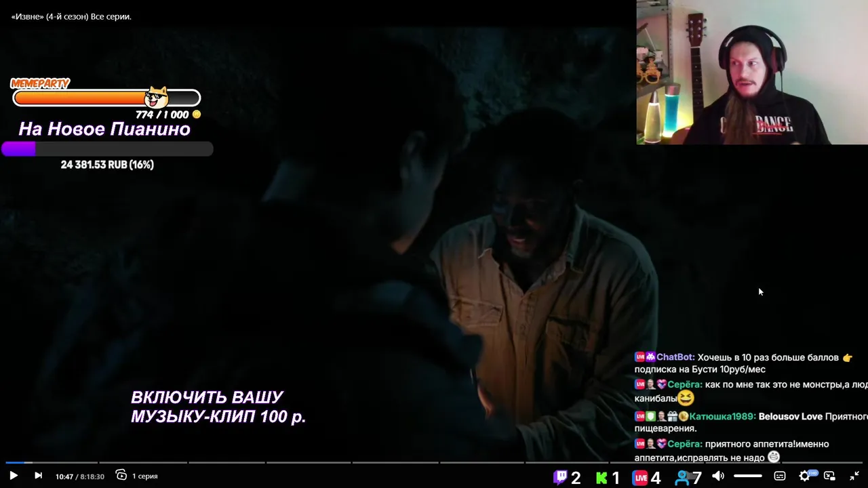Exit fullscreen mode
The height and width of the screenshot is (488, 868).
point(854,476)
